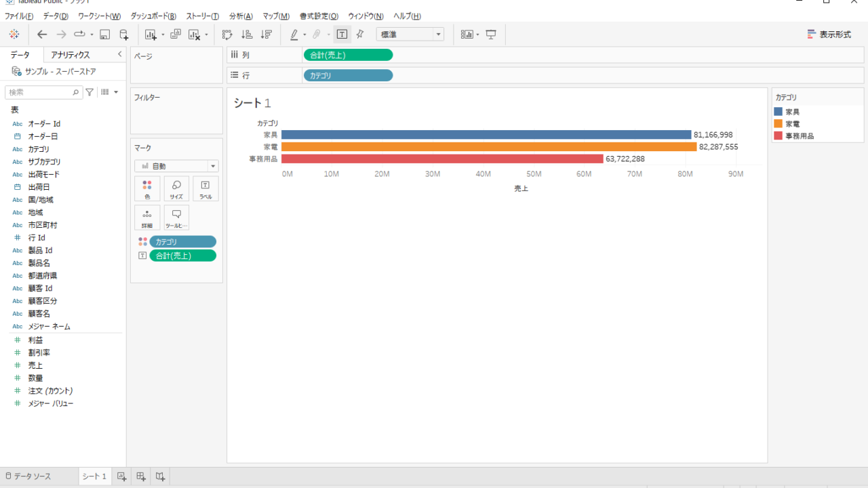Select the 利益 measure field
868x488 pixels.
[35, 340]
